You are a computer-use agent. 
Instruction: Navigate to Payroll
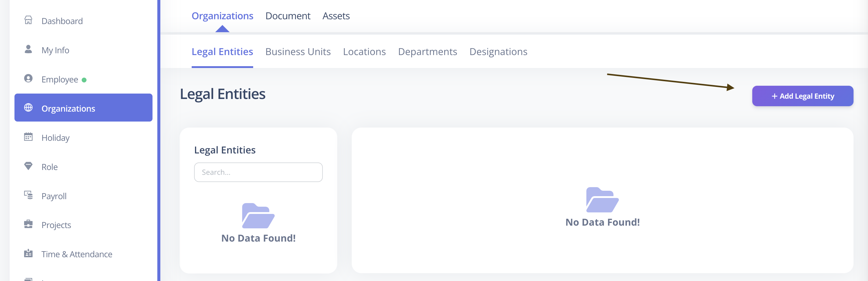tap(83, 196)
